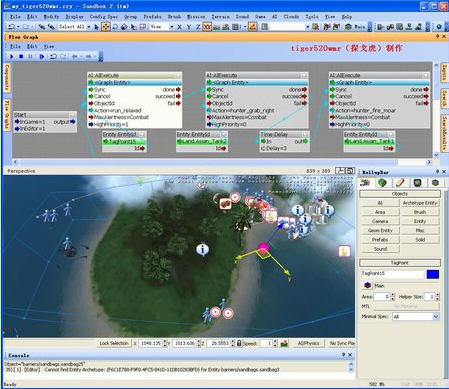This screenshot has width=449, height=389.
Task: Click the Geom Entity button
Action: click(x=380, y=230)
